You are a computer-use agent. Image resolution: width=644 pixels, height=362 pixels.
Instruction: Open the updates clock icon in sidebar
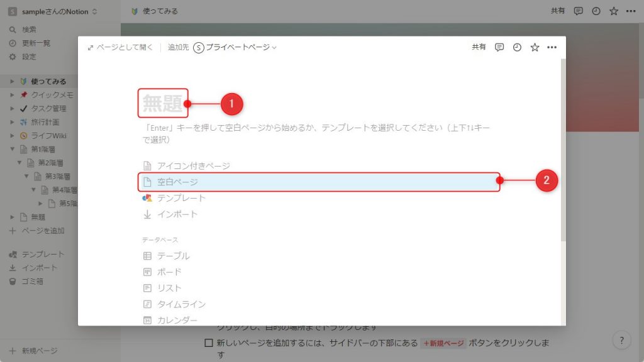13,43
